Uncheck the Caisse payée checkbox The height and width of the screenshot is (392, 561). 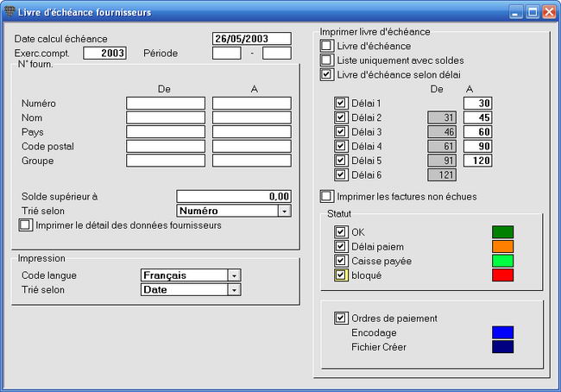341,261
